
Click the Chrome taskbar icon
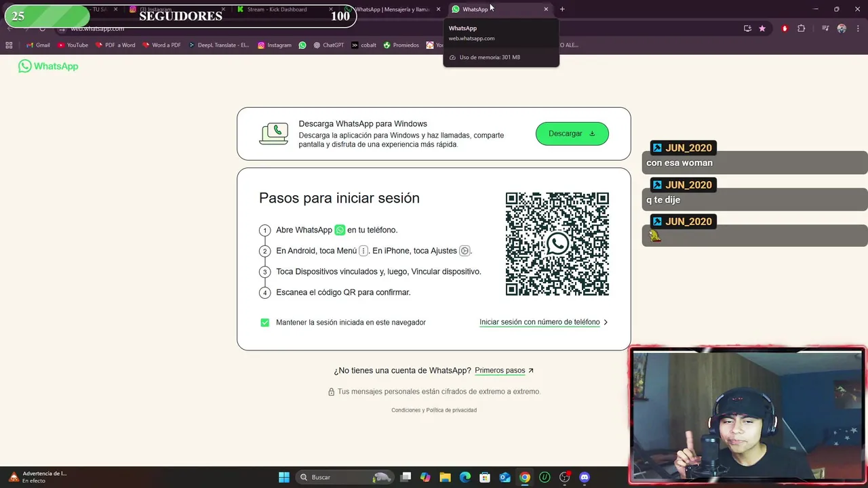click(525, 477)
